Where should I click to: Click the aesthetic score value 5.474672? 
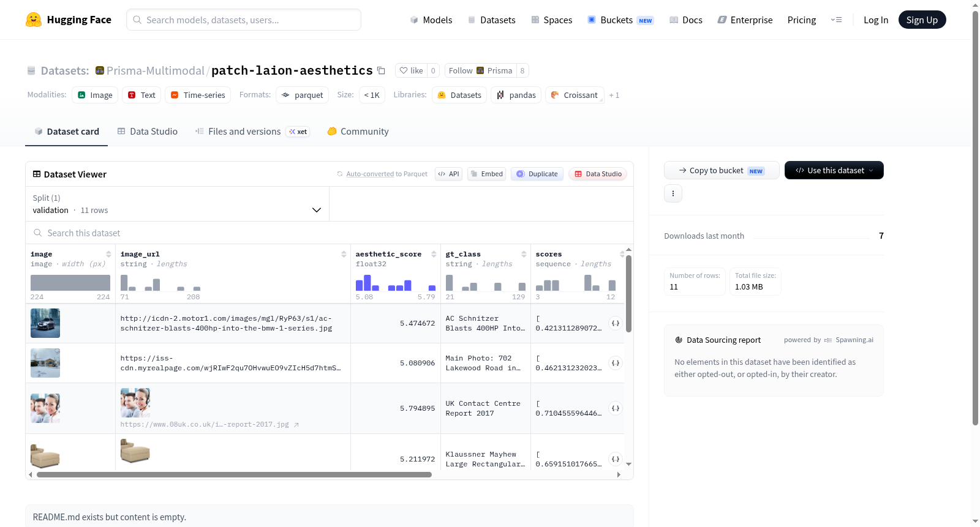(x=417, y=323)
